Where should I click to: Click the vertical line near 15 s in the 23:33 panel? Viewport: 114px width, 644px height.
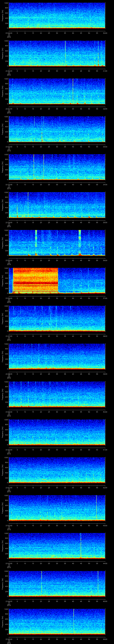pyautogui.click(x=34, y=167)
